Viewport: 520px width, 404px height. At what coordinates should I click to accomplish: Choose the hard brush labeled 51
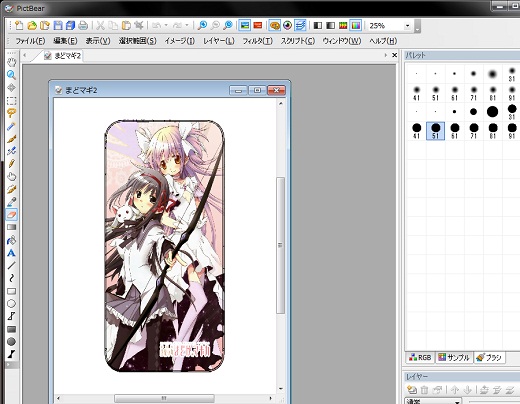coord(435,131)
